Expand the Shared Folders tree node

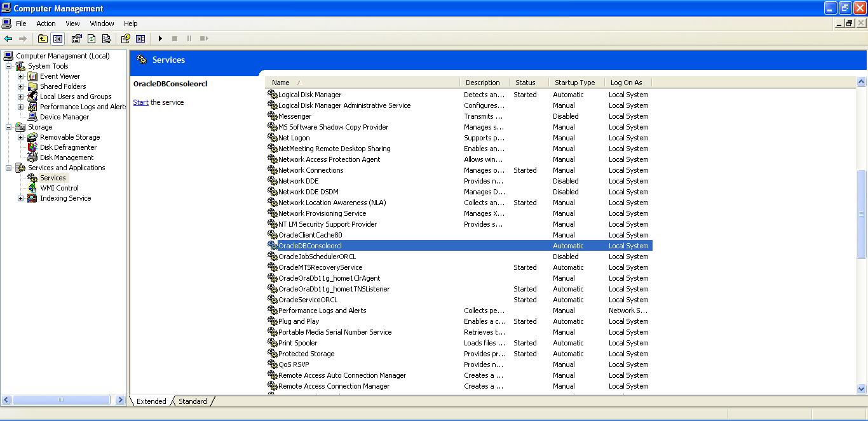click(21, 86)
